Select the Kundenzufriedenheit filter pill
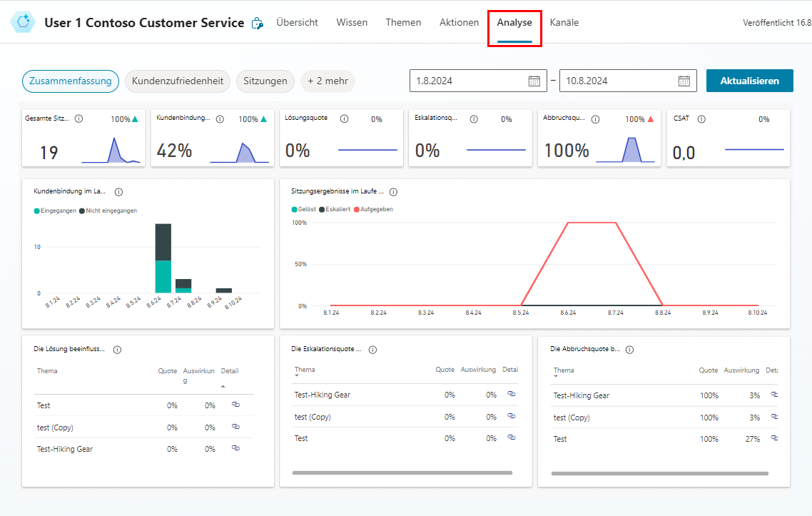This screenshot has height=516, width=812. point(178,81)
